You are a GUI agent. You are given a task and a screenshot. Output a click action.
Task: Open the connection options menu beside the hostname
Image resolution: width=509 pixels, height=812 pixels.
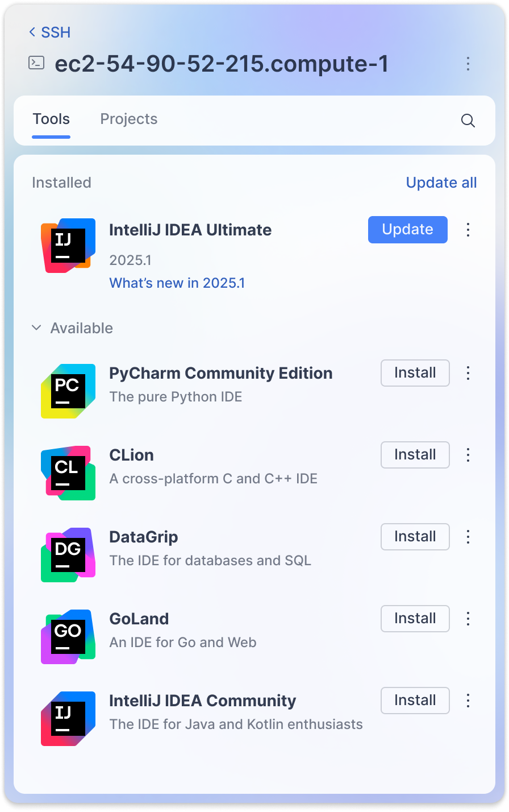tap(468, 64)
